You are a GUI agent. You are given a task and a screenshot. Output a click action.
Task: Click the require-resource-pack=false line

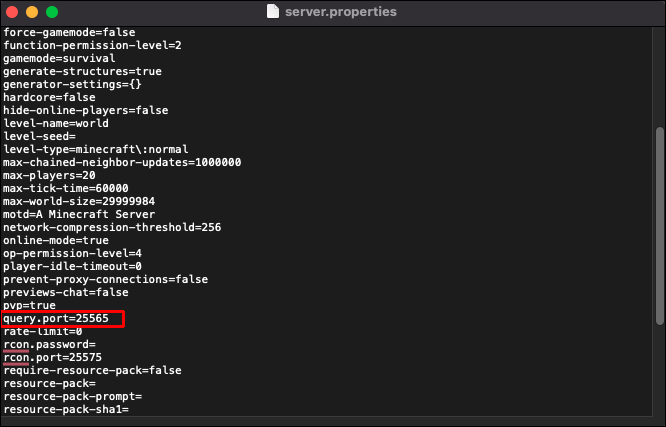(92, 370)
